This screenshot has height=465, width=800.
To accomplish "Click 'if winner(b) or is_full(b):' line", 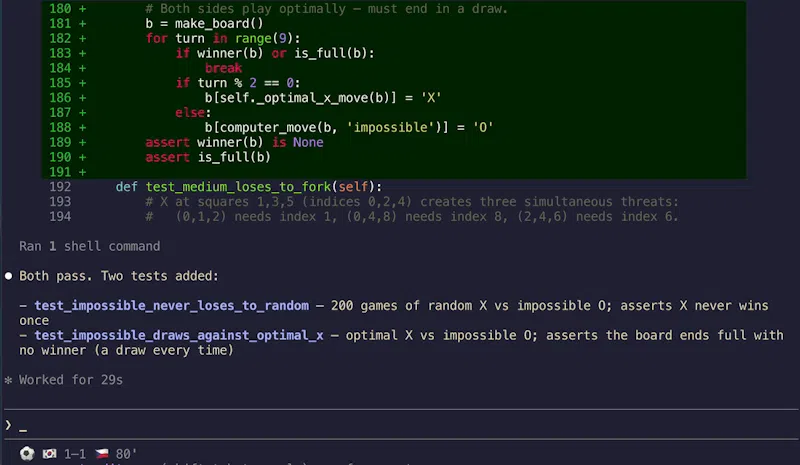I will (275, 53).
